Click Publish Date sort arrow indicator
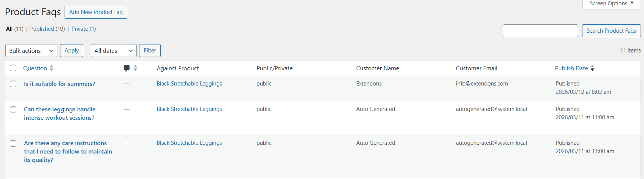Screen dimensions: 644x179 click(592, 68)
